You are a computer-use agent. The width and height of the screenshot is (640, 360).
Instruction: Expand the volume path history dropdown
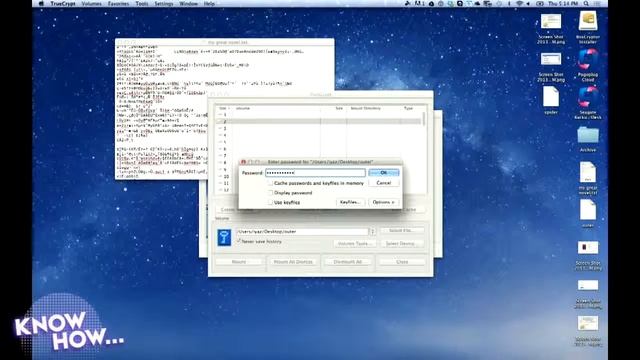tap(373, 231)
